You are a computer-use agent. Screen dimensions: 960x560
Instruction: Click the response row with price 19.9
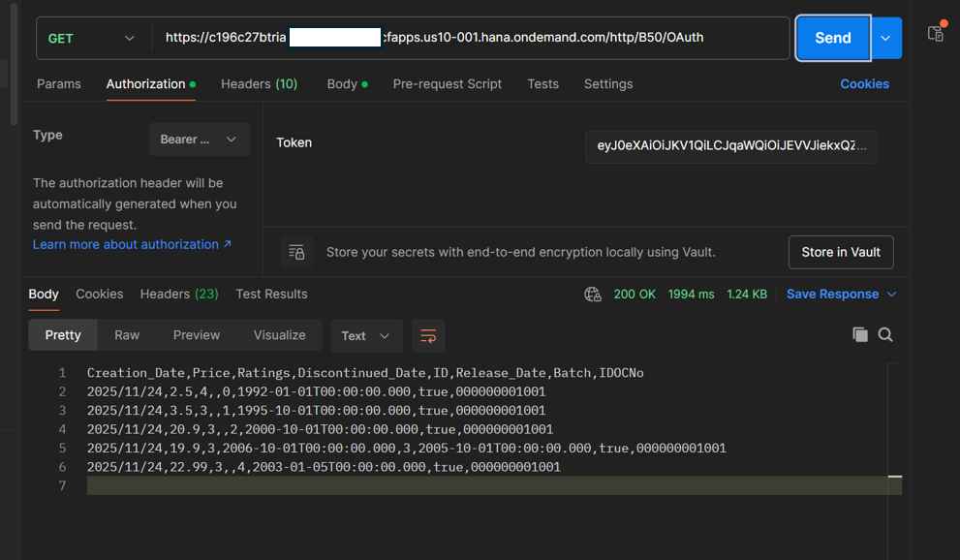pyautogui.click(x=407, y=449)
